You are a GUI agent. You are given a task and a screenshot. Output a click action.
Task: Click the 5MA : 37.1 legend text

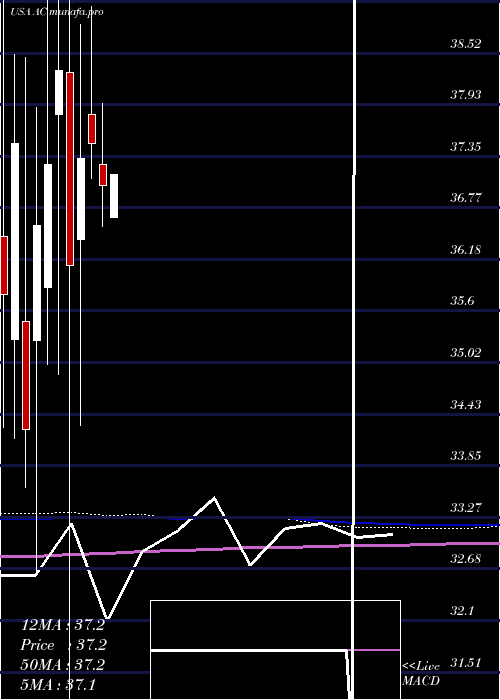tap(58, 684)
